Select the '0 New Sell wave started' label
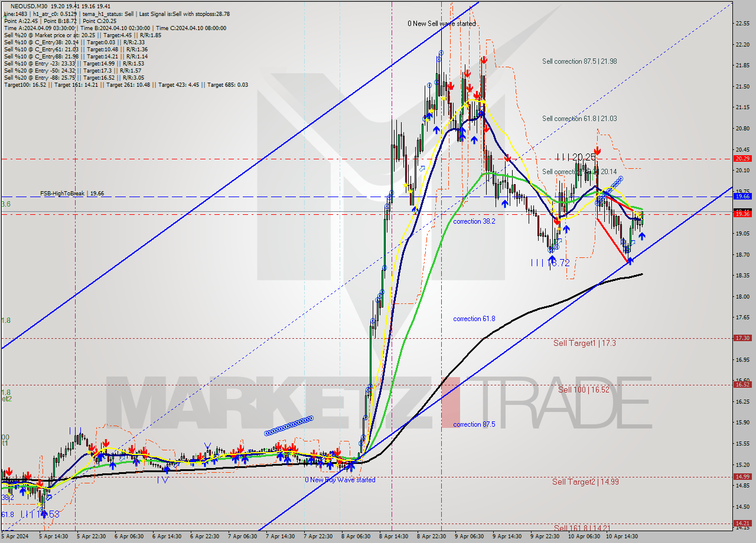 [441, 24]
